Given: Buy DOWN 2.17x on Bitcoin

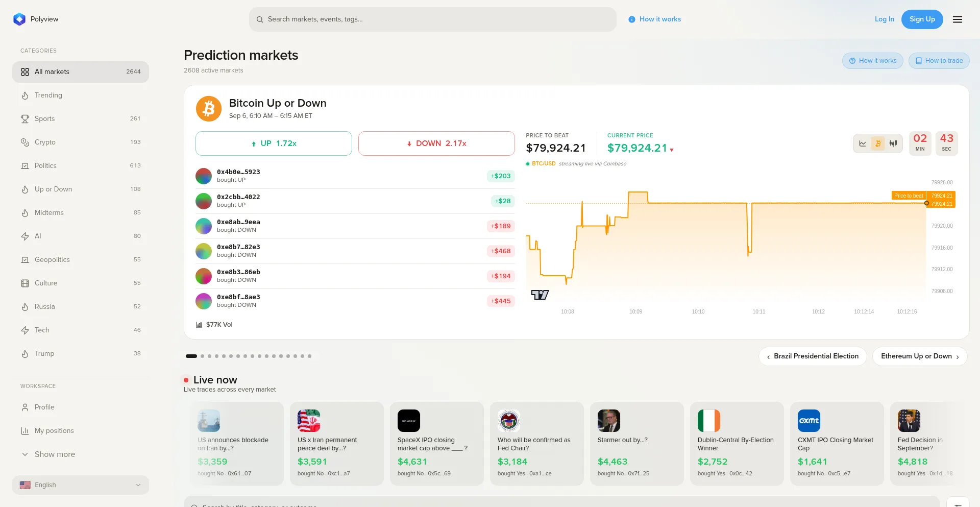Looking at the screenshot, I should pyautogui.click(x=436, y=143).
